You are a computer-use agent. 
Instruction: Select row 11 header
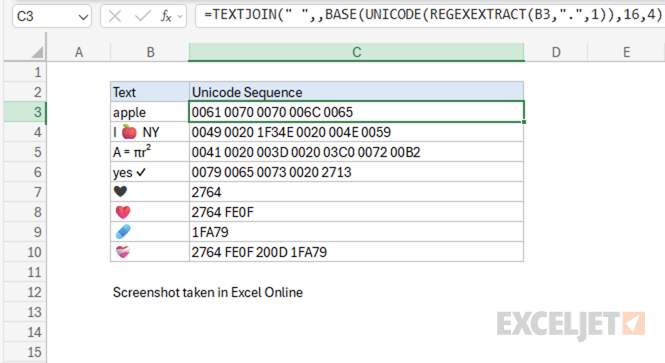coord(25,272)
